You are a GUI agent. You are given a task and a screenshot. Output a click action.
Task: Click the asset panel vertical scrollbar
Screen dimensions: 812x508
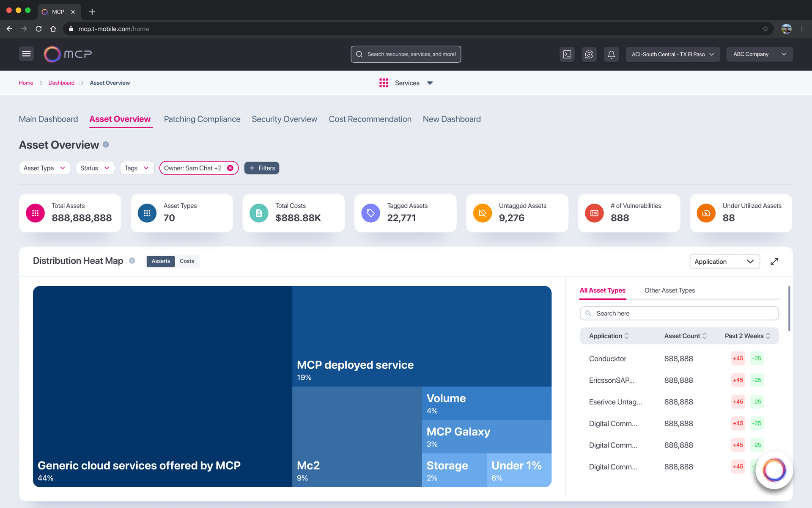[789, 308]
